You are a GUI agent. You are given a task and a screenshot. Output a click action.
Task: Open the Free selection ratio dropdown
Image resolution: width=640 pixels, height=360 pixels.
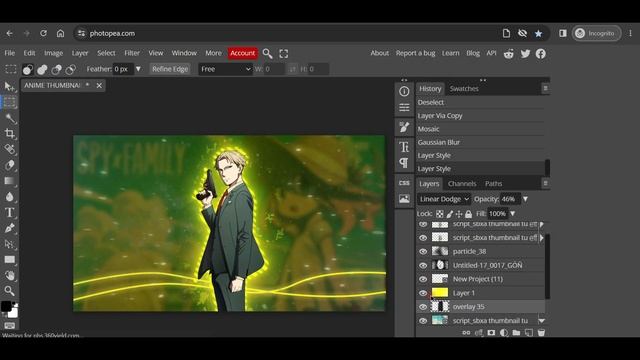(x=225, y=69)
